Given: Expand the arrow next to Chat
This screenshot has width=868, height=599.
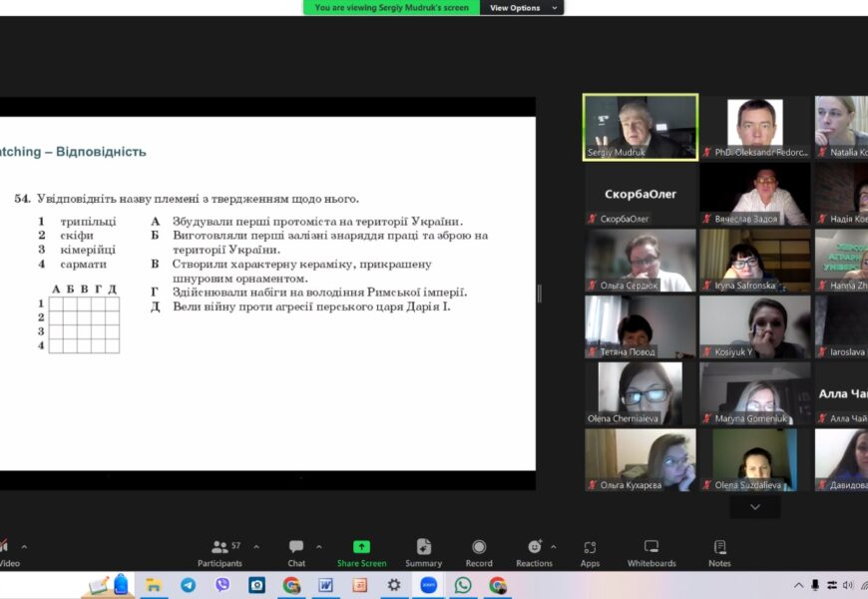Looking at the screenshot, I should pyautogui.click(x=319, y=547).
